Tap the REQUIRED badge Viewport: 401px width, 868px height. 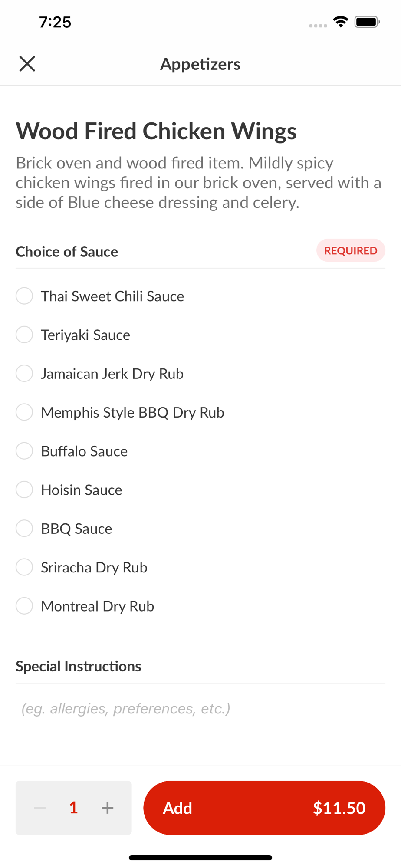coord(351,250)
